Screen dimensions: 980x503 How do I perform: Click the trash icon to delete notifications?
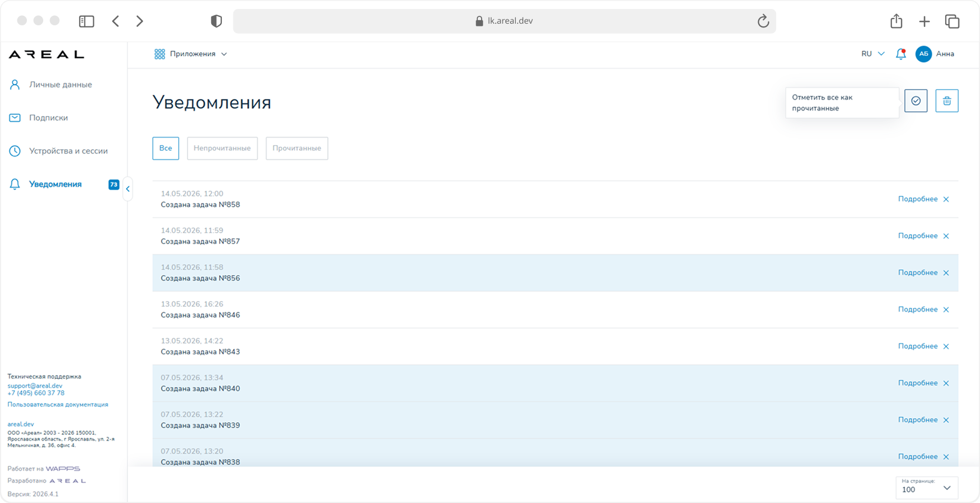click(947, 101)
